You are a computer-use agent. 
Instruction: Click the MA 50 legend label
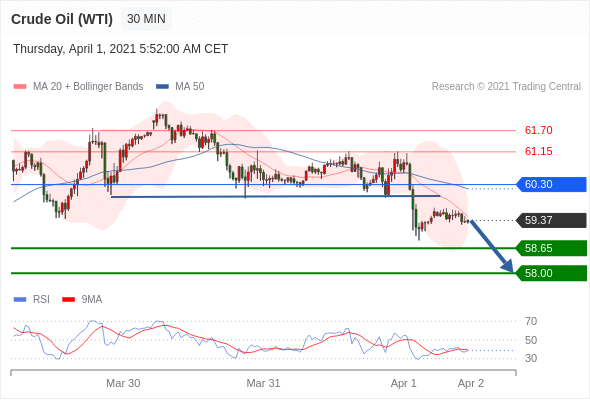coord(190,87)
